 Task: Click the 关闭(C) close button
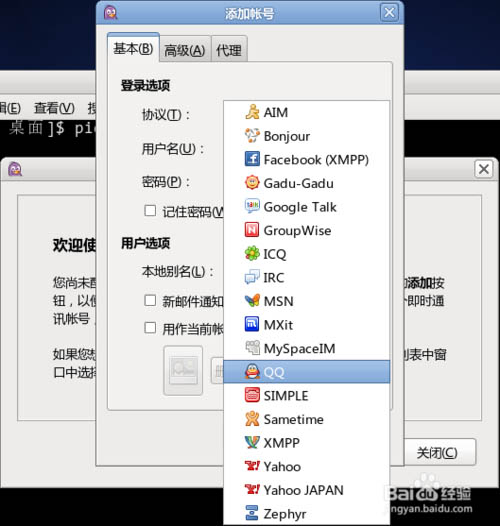438,453
